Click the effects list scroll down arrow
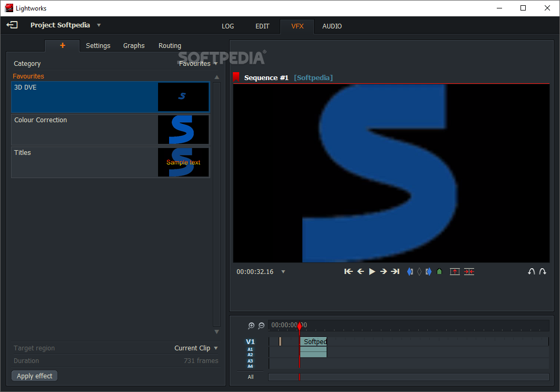Image resolution: width=560 pixels, height=392 pixels. pyautogui.click(x=217, y=332)
